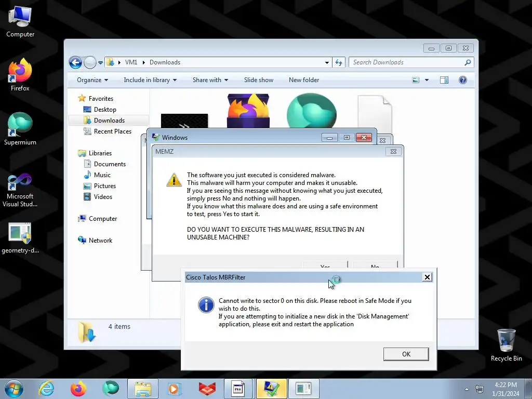The image size is (532, 399).
Task: Create a New folder from toolbar
Action: [x=303, y=80]
